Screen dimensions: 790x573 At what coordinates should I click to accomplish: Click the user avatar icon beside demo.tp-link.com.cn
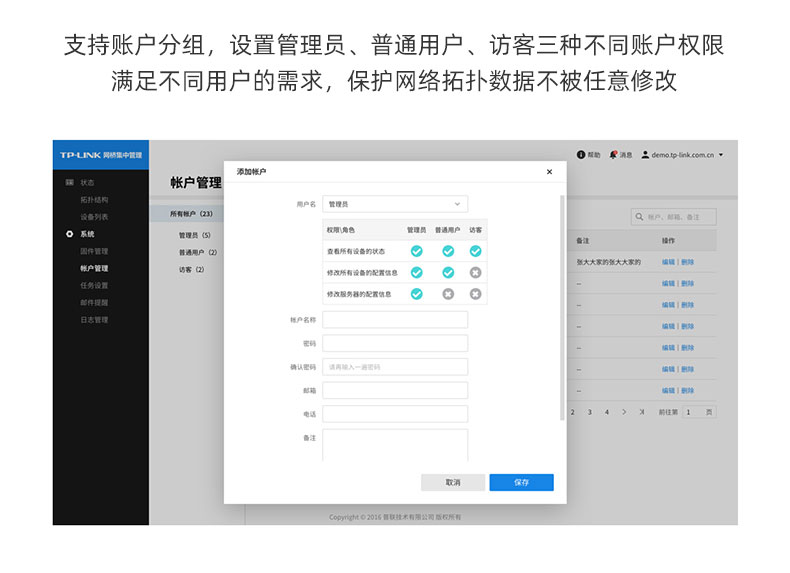point(645,155)
